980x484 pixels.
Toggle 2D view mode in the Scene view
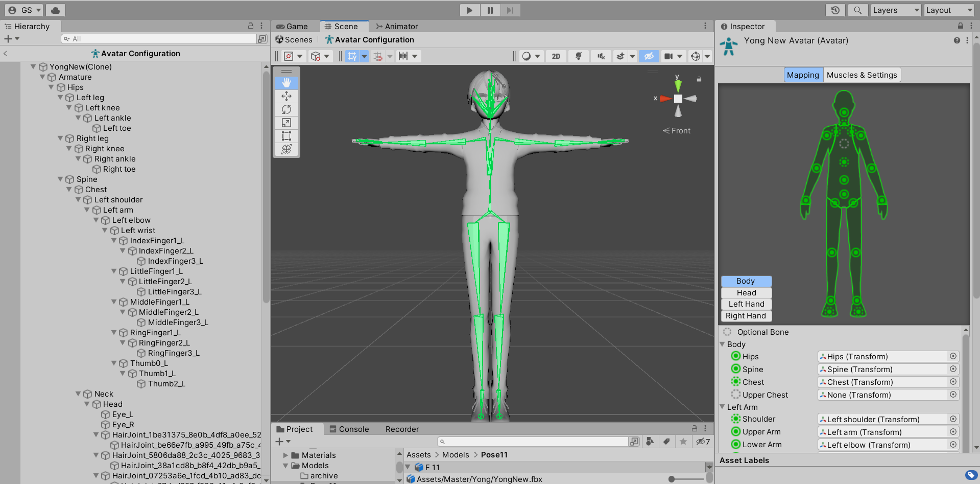coord(556,56)
